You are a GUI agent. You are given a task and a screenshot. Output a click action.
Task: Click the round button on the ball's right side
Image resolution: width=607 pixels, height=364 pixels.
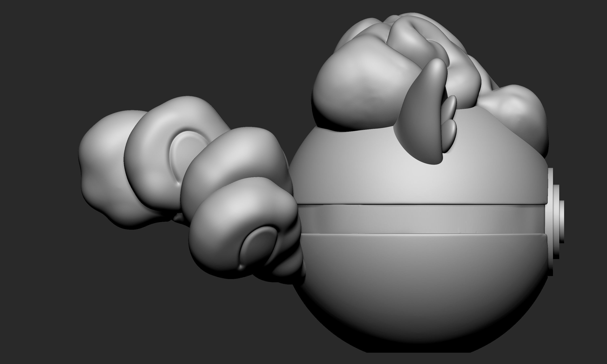click(x=562, y=222)
